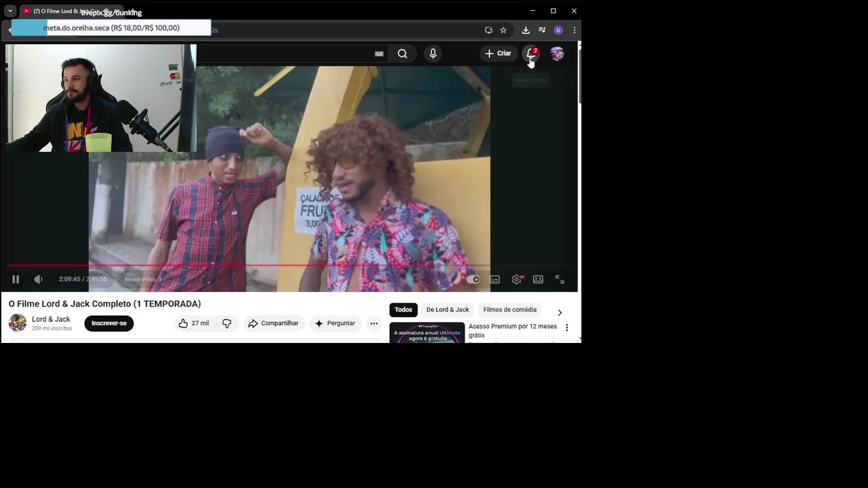Open Chrome downloads
Viewport: 868px width, 488px height.
[526, 30]
